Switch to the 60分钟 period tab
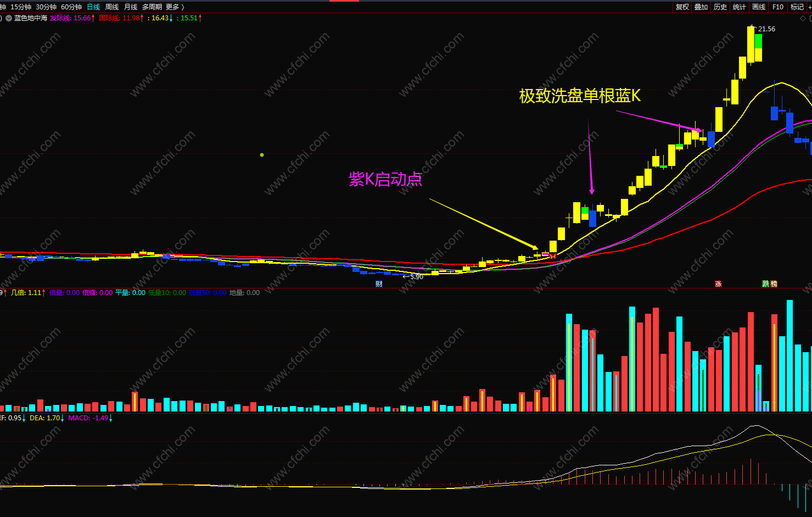 [71, 7]
